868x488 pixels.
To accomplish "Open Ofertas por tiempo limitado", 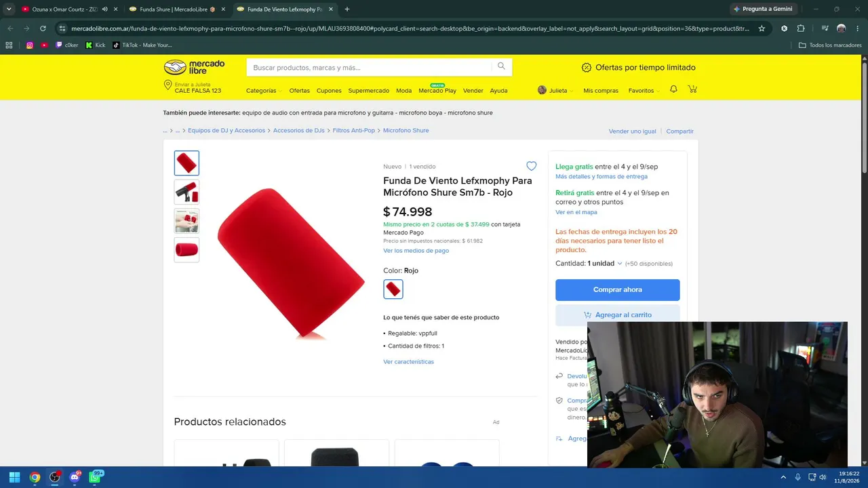I will 639,68.
